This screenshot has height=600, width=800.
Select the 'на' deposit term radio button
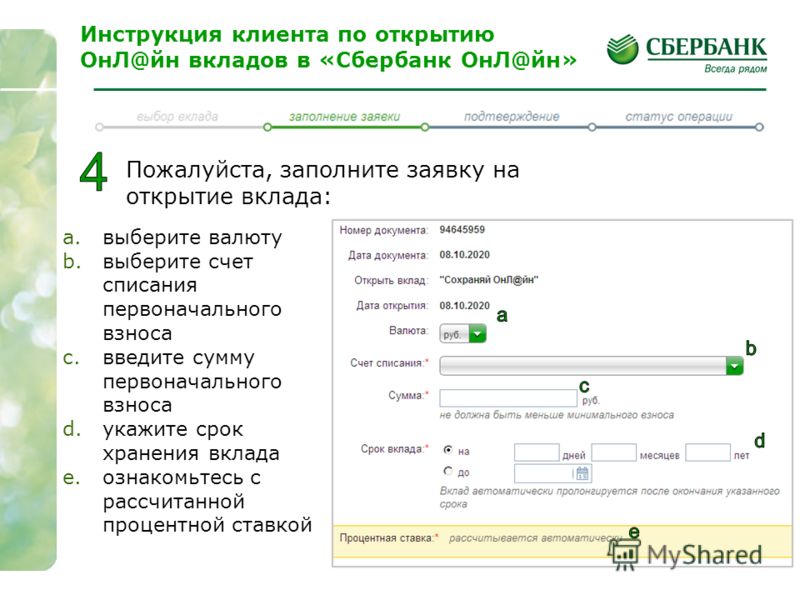coord(448,450)
